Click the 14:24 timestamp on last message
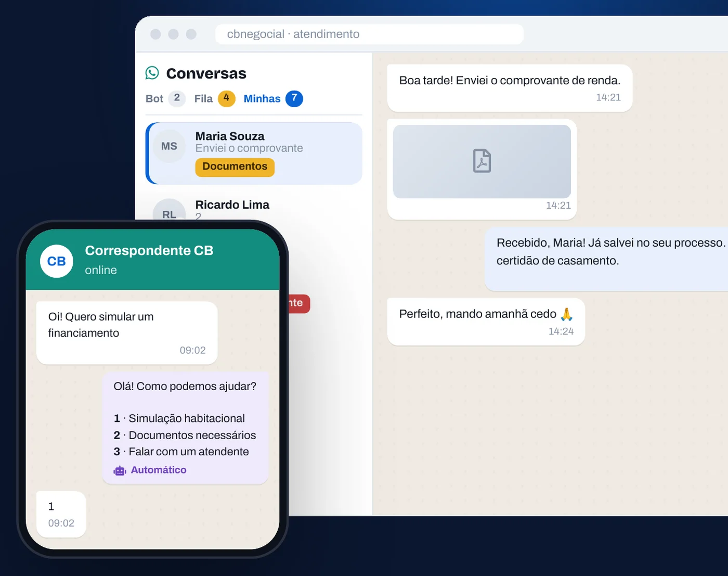 coord(561,331)
